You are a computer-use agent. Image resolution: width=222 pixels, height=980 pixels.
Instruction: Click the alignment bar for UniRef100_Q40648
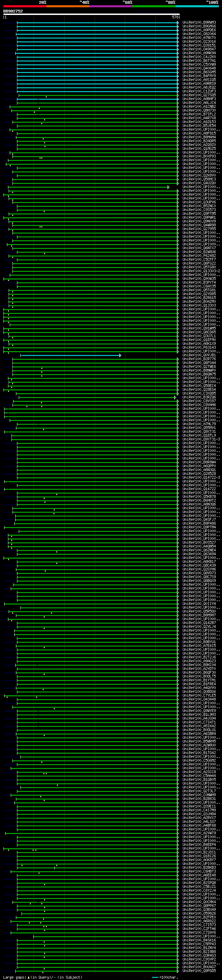click(97, 68)
